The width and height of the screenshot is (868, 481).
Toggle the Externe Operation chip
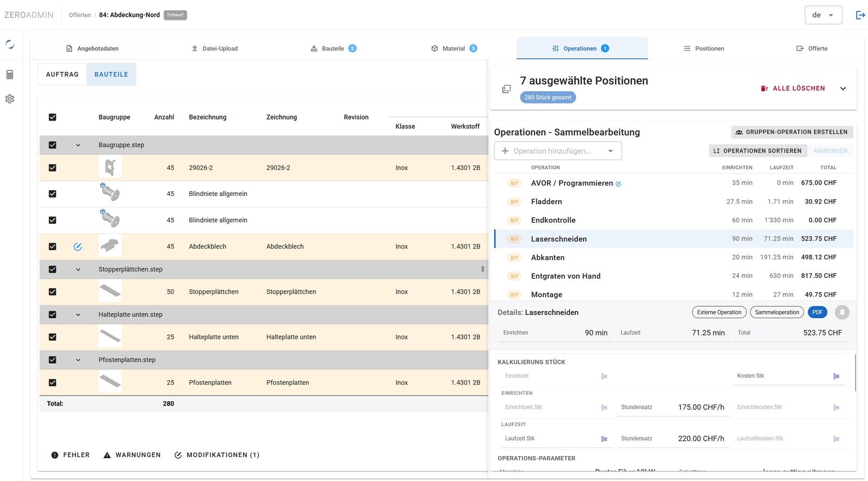click(x=719, y=312)
